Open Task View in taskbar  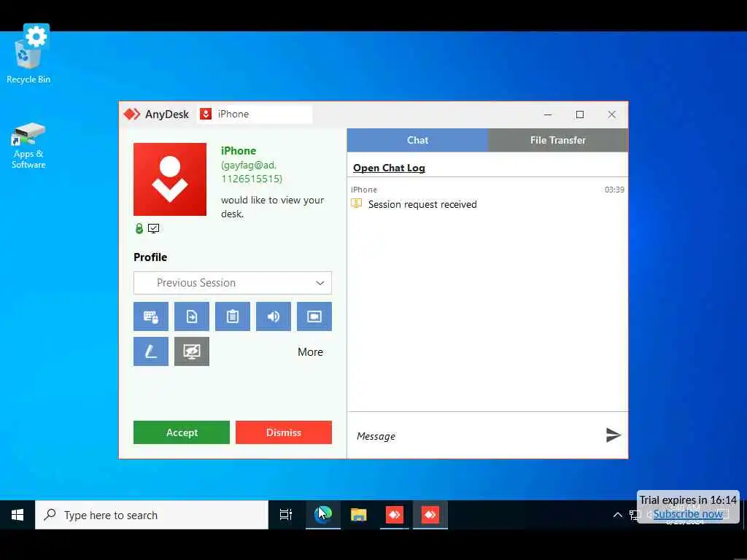tap(286, 515)
